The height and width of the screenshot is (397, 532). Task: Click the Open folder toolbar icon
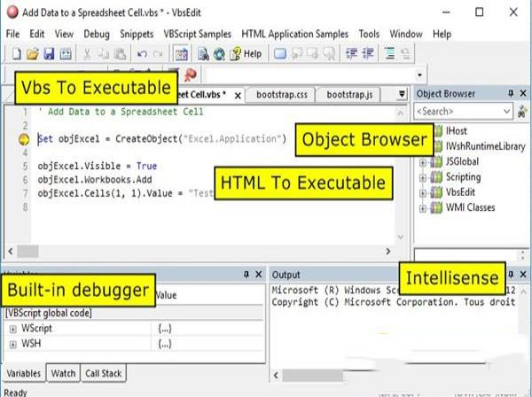[31, 54]
